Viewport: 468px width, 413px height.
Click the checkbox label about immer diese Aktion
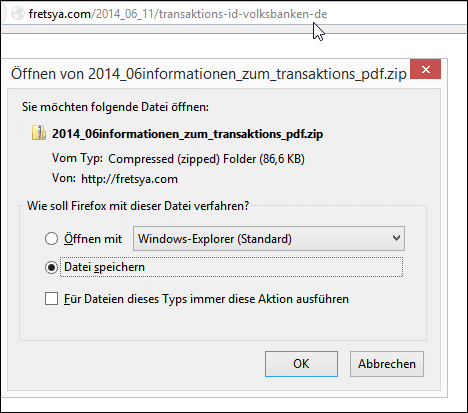[x=206, y=299]
